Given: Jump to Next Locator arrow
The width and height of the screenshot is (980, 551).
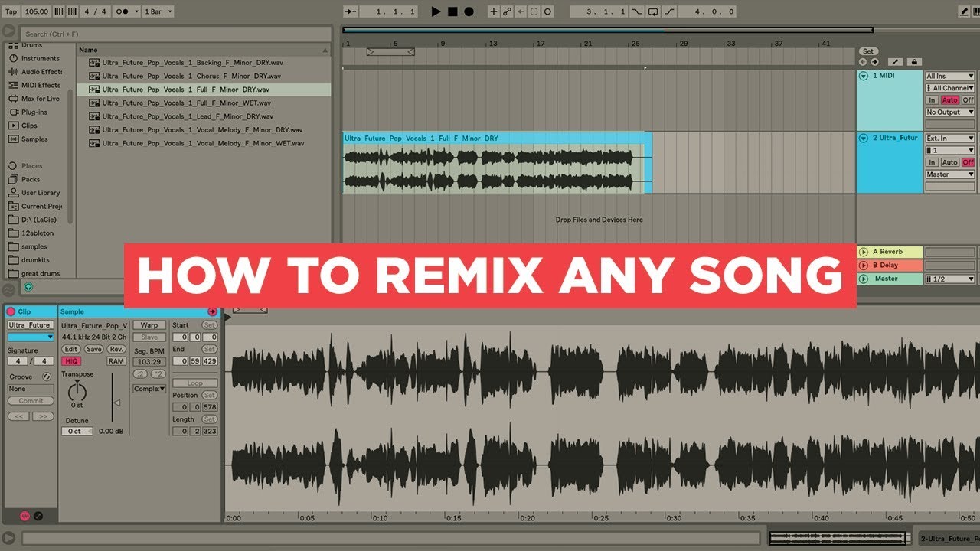Looking at the screenshot, I should pyautogui.click(x=874, y=62).
